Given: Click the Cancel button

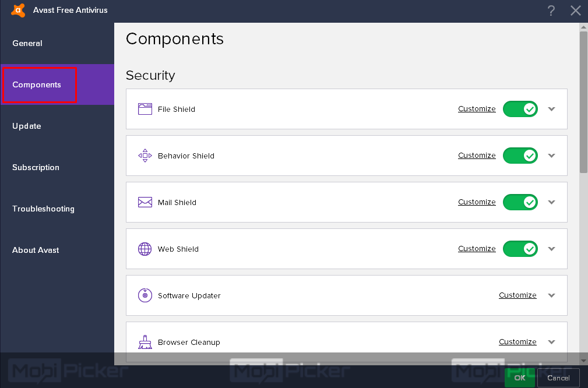Looking at the screenshot, I should click(558, 378).
